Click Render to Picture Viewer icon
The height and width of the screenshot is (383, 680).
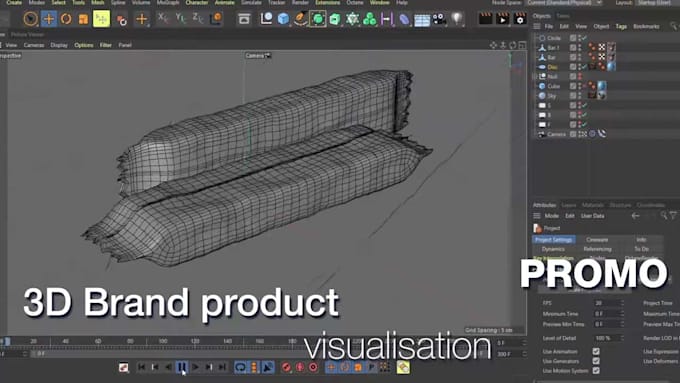click(503, 19)
